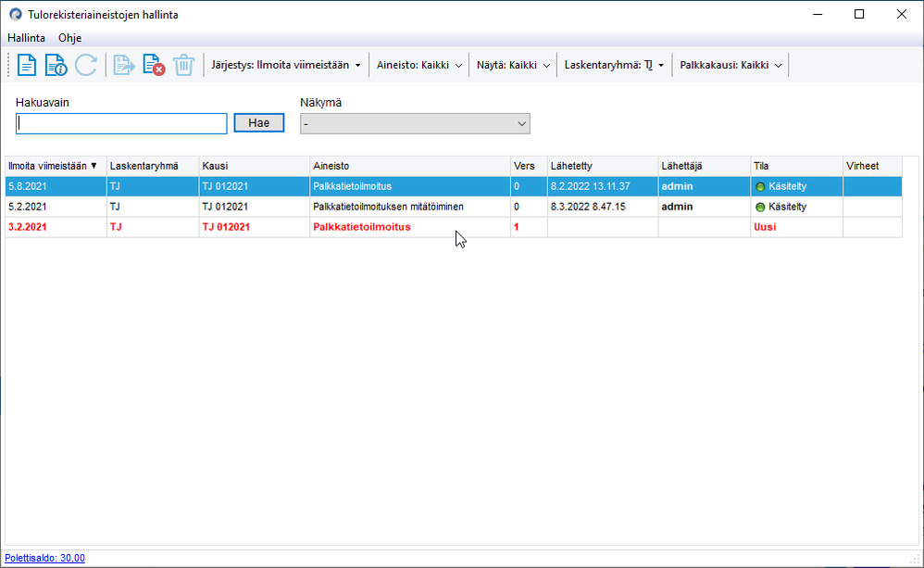The image size is (924, 568).
Task: Click the app logo icon in title bar
Action: [x=16, y=14]
